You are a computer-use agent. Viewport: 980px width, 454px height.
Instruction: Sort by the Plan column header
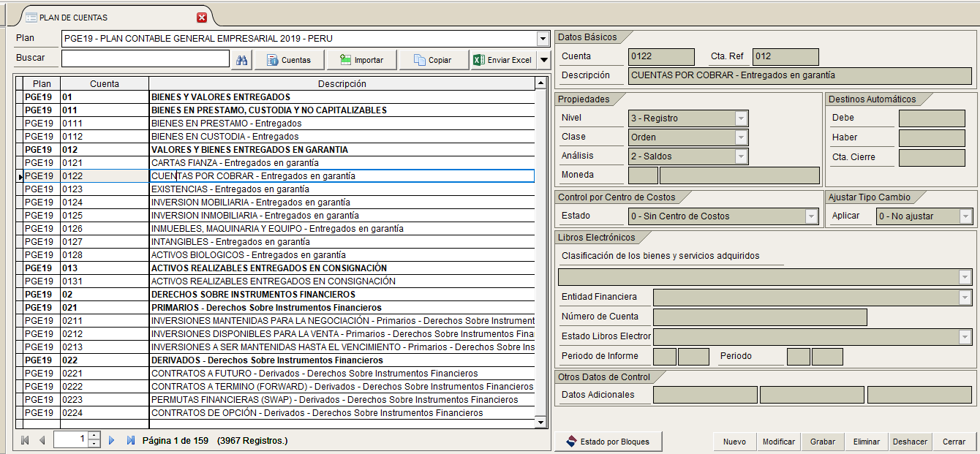point(42,83)
